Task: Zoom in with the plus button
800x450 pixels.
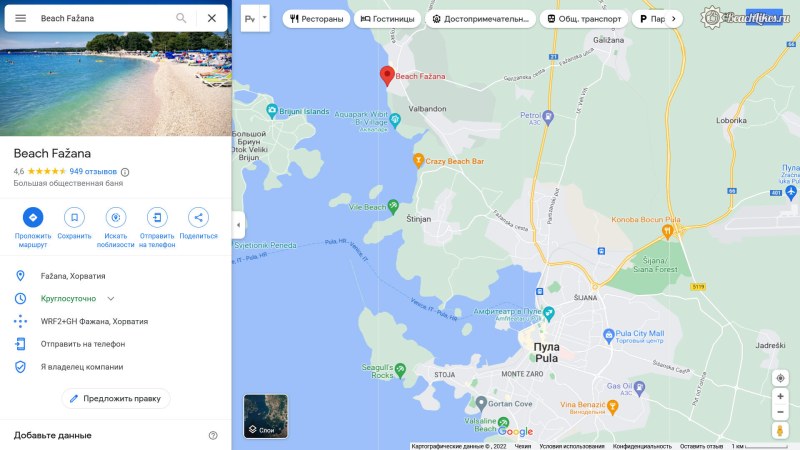Action: (x=780, y=396)
